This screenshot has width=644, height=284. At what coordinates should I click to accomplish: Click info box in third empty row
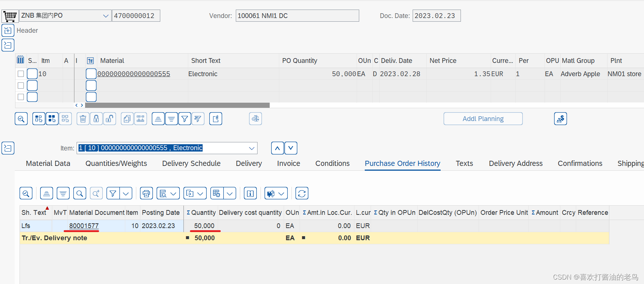click(x=91, y=97)
